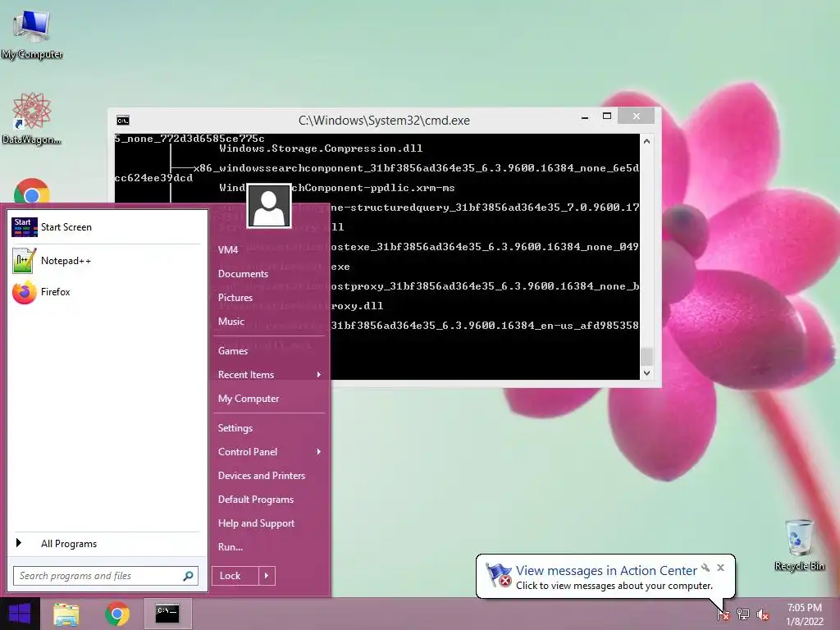The image size is (840, 630).
Task: Click cmd scrollbar down arrow
Action: click(x=646, y=373)
